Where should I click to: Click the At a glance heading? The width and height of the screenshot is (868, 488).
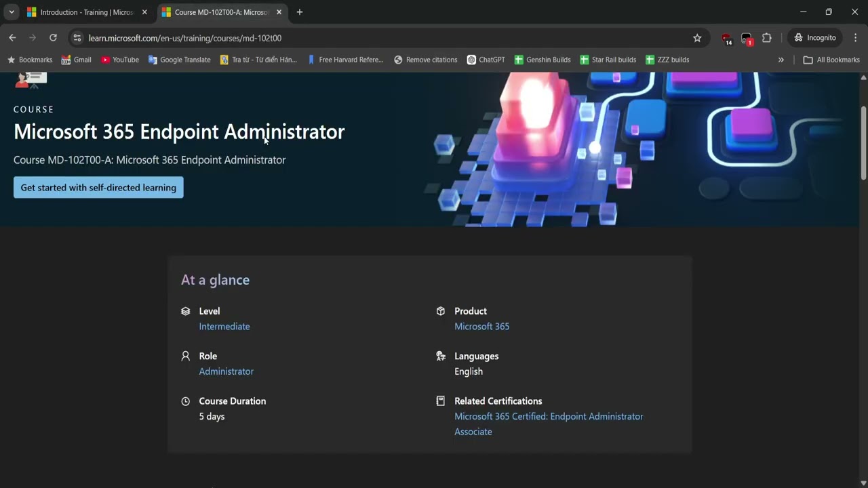[x=215, y=280]
